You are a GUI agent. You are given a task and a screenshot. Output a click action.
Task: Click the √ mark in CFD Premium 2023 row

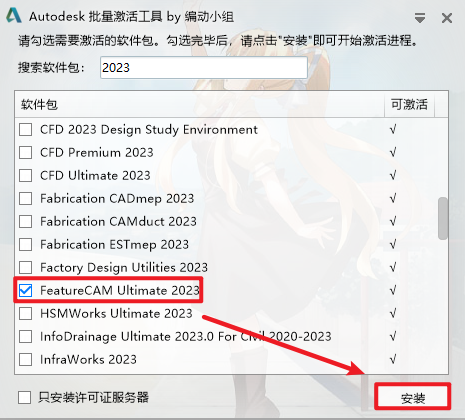[393, 153]
